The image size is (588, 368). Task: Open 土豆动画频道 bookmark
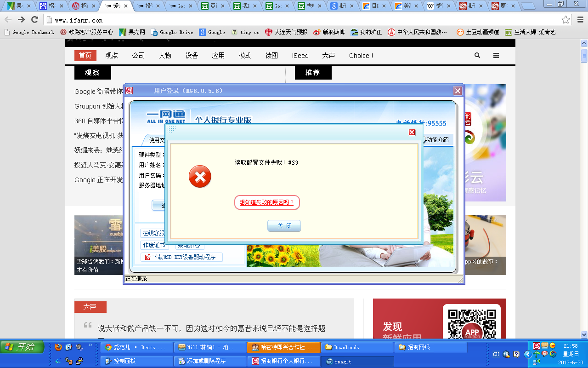[478, 32]
